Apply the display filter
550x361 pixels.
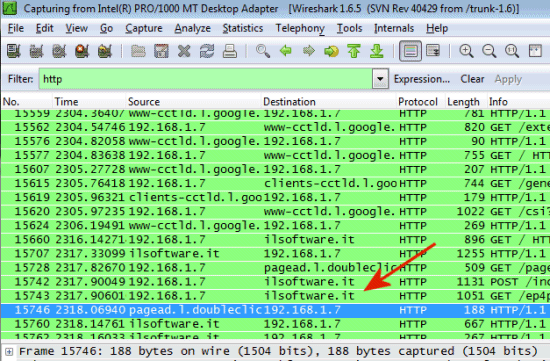coord(508,79)
